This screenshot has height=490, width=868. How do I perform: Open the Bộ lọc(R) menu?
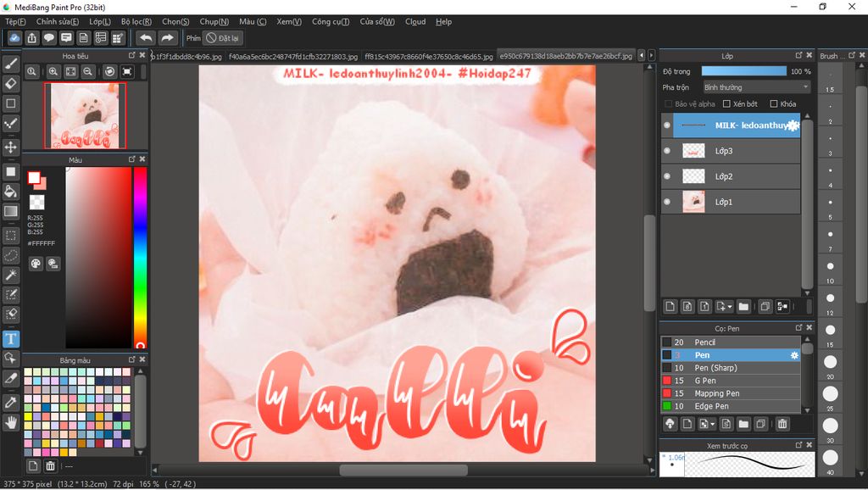(x=136, y=21)
